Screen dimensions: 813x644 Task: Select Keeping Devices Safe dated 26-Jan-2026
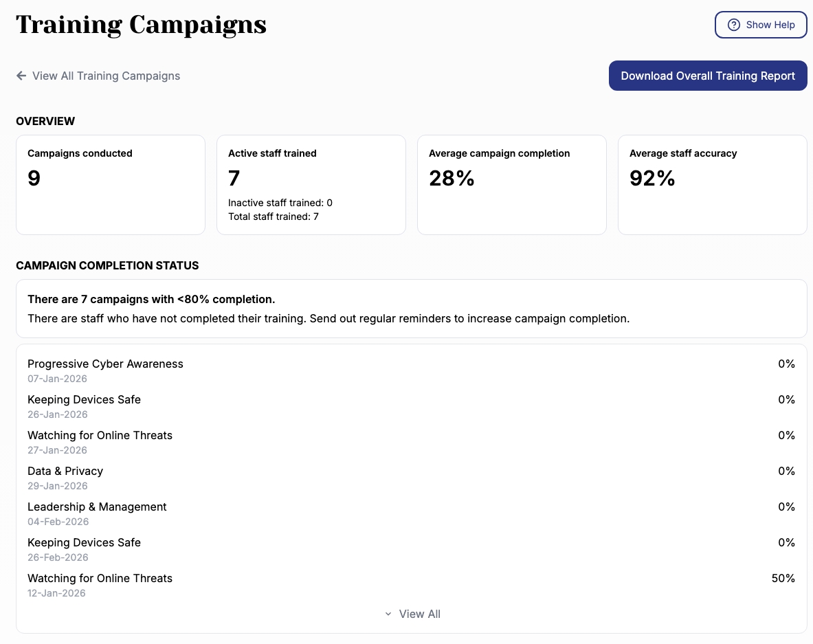[x=84, y=399]
